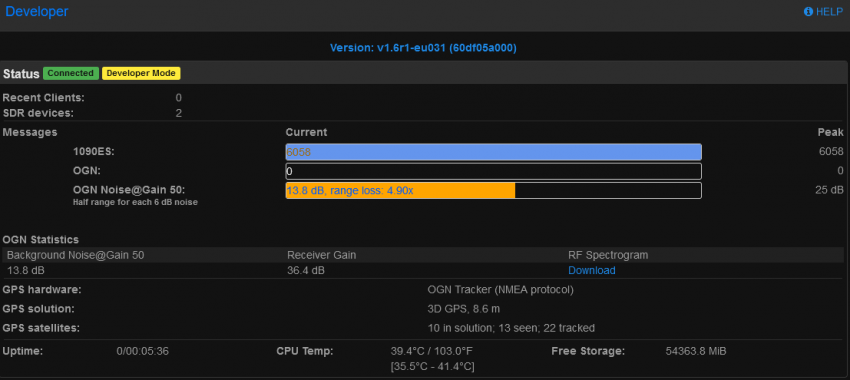Click the GPS solution 3D GPS value
This screenshot has width=850, height=380.
463,309
